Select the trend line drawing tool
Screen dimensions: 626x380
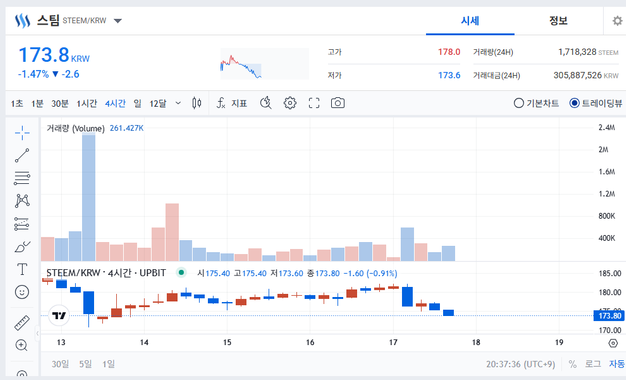(x=22, y=155)
